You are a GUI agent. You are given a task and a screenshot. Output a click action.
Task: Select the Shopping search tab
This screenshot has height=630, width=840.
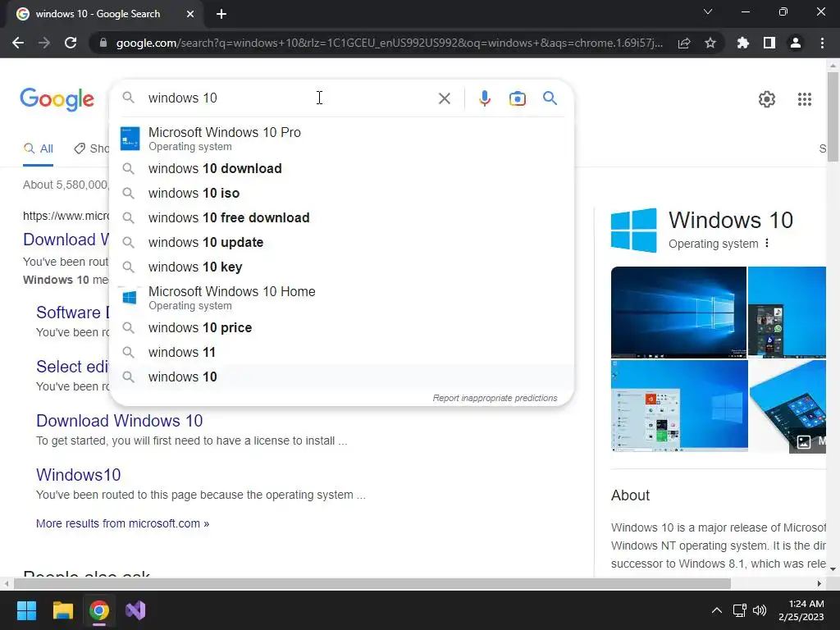[92, 148]
